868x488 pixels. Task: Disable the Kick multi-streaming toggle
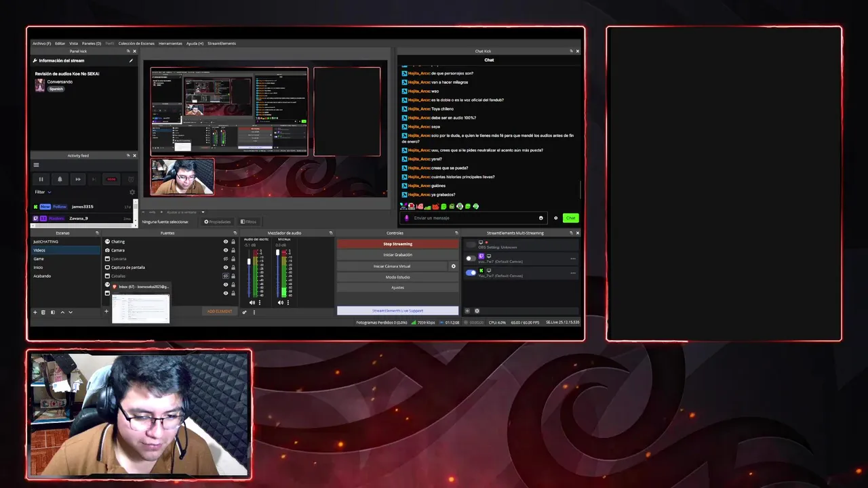471,272
